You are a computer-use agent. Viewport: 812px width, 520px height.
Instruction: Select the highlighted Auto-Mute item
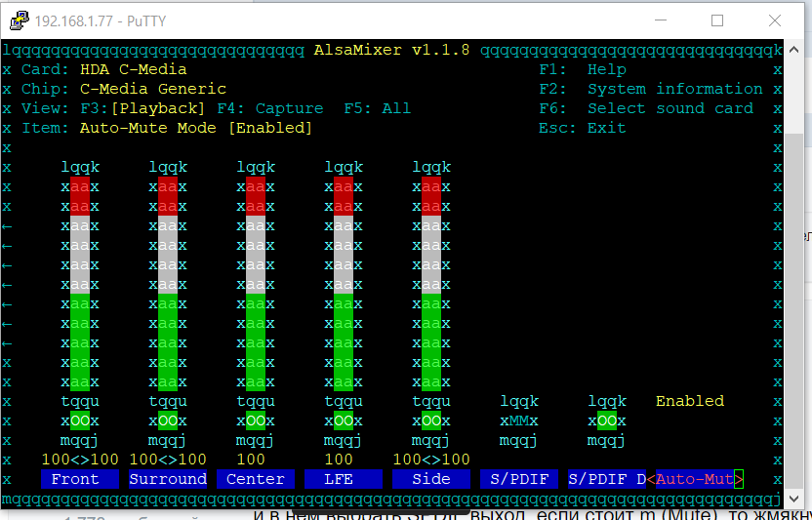click(695, 479)
